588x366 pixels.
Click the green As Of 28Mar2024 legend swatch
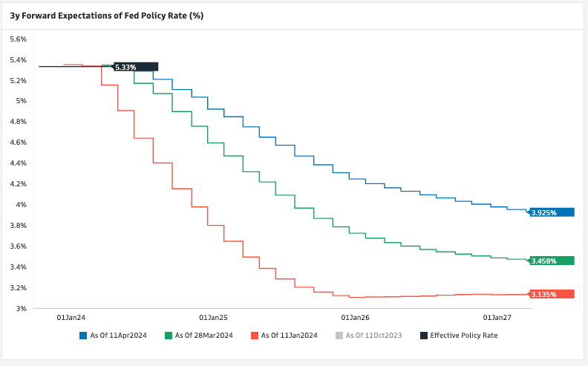(169, 336)
